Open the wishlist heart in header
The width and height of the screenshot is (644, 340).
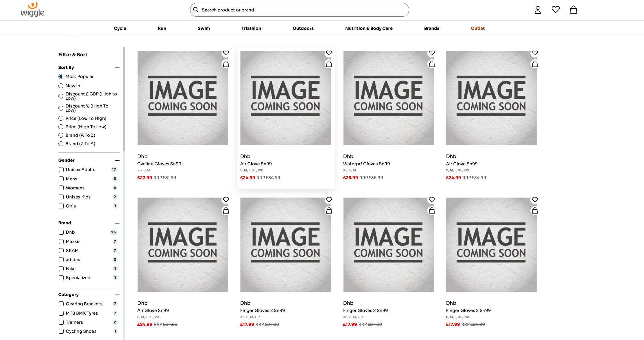(556, 10)
